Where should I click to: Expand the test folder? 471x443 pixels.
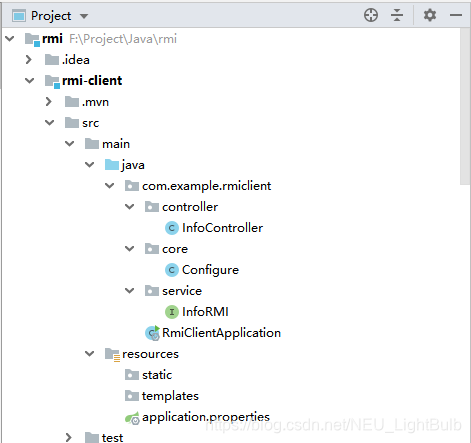(69, 437)
